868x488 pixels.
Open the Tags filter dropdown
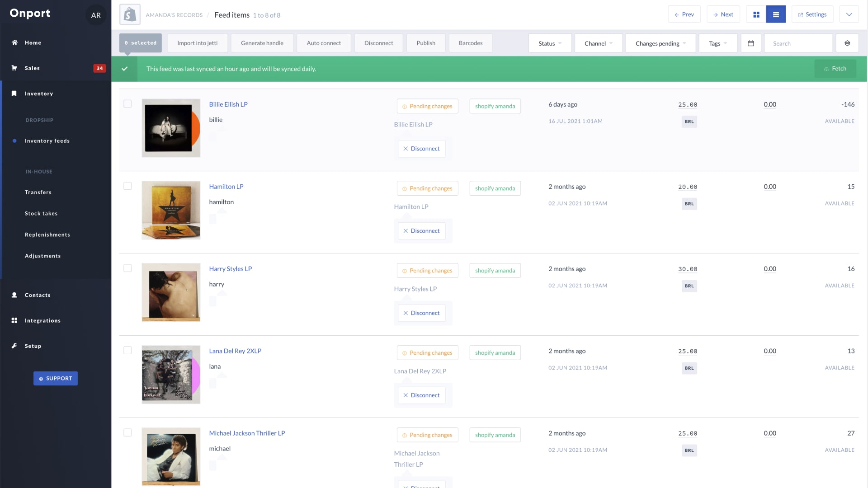click(x=718, y=43)
